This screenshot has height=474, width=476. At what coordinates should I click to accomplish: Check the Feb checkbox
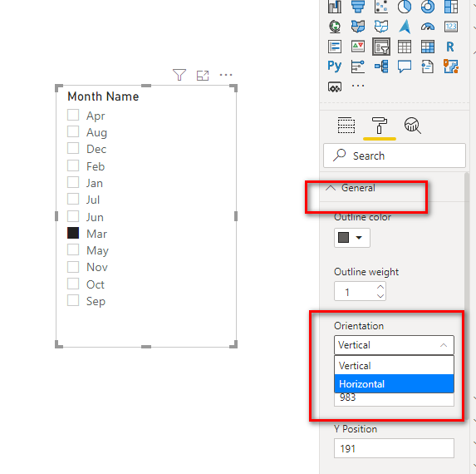(x=73, y=166)
